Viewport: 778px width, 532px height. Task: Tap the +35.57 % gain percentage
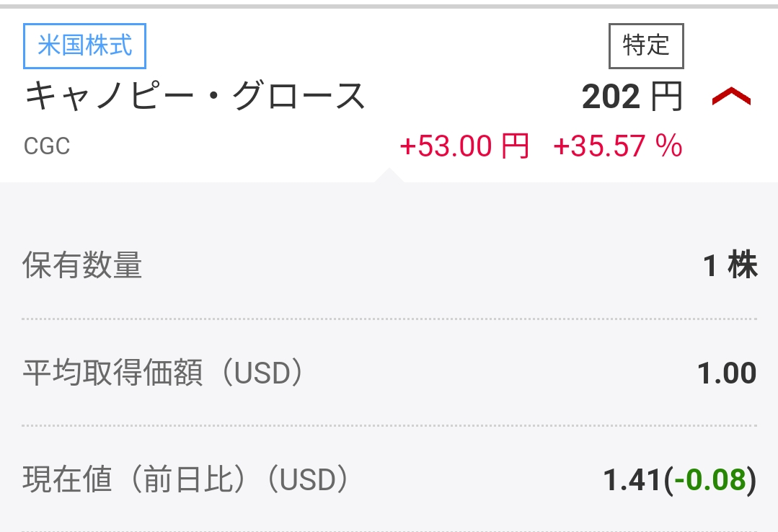(617, 146)
